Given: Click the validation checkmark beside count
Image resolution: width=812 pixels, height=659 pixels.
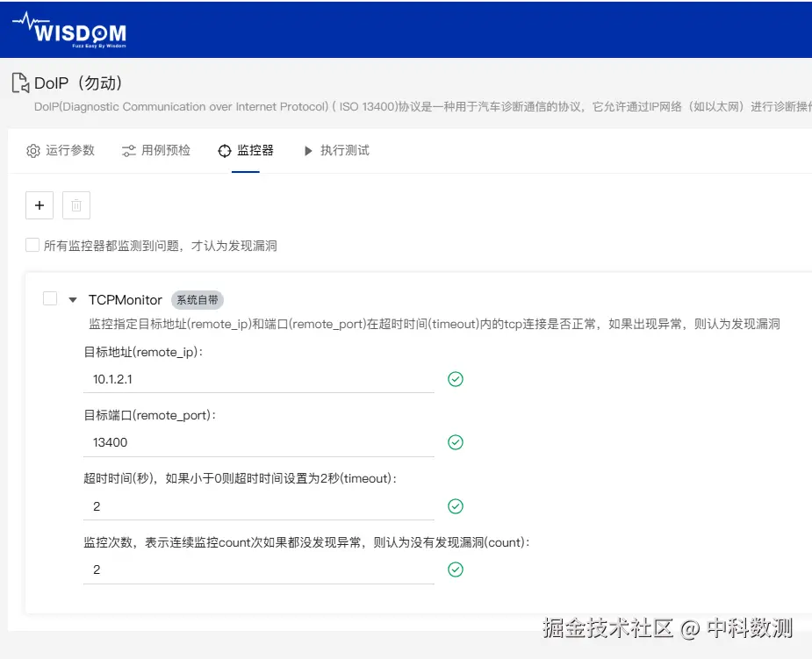Looking at the screenshot, I should [456, 569].
